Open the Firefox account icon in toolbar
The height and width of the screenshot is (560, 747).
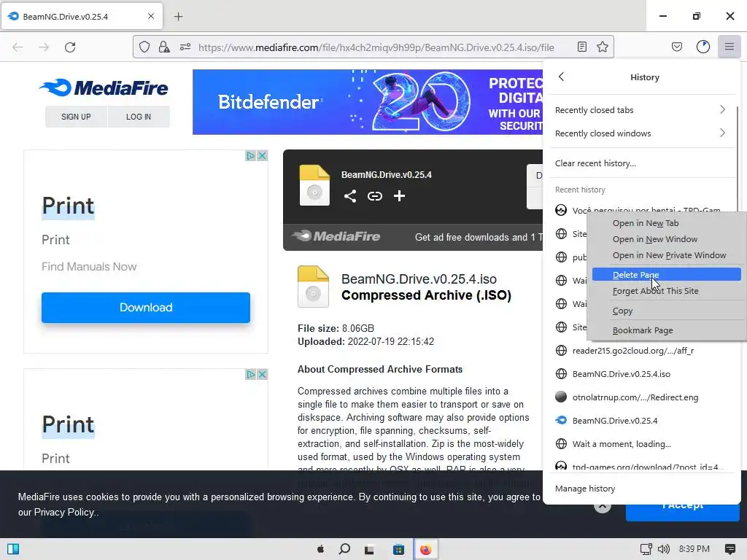click(x=703, y=47)
